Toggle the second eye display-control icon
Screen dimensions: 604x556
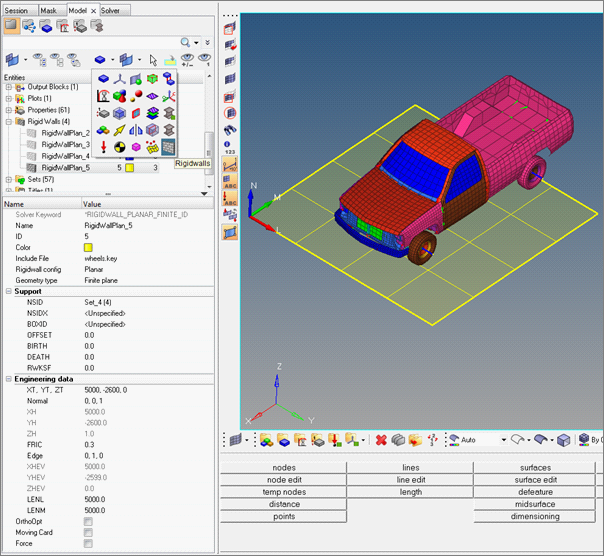pyautogui.click(x=56, y=60)
